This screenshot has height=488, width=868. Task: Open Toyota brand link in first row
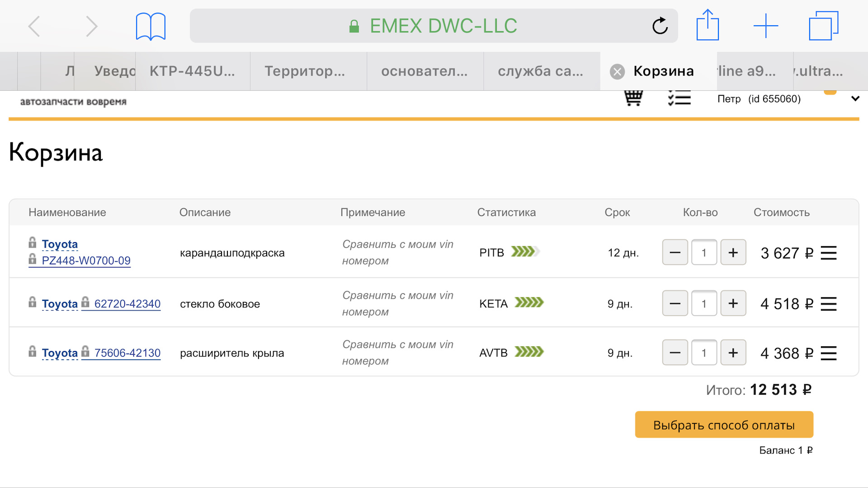coord(60,244)
